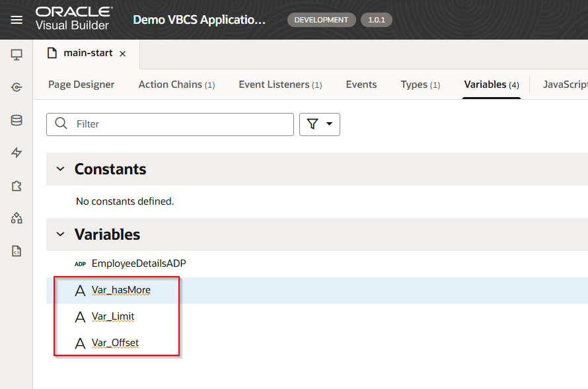
Task: Switch to the Page Designer tab
Action: [x=81, y=85]
